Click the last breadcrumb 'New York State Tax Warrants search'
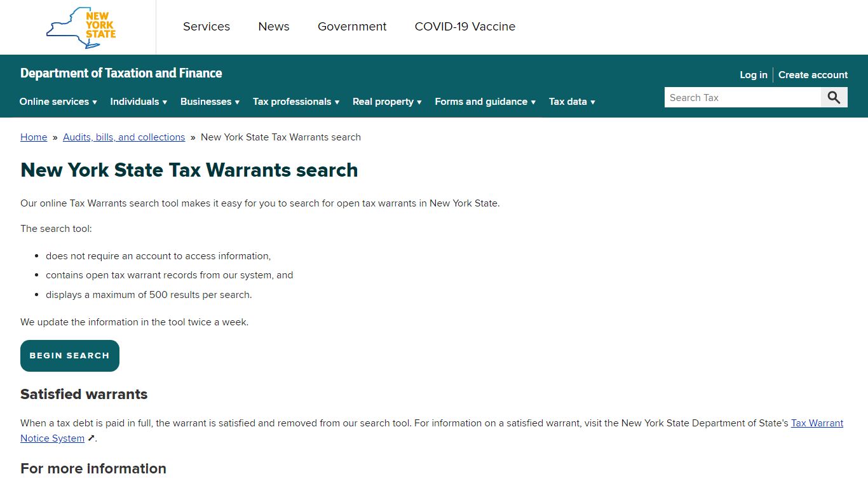The height and width of the screenshot is (488, 868). point(281,137)
